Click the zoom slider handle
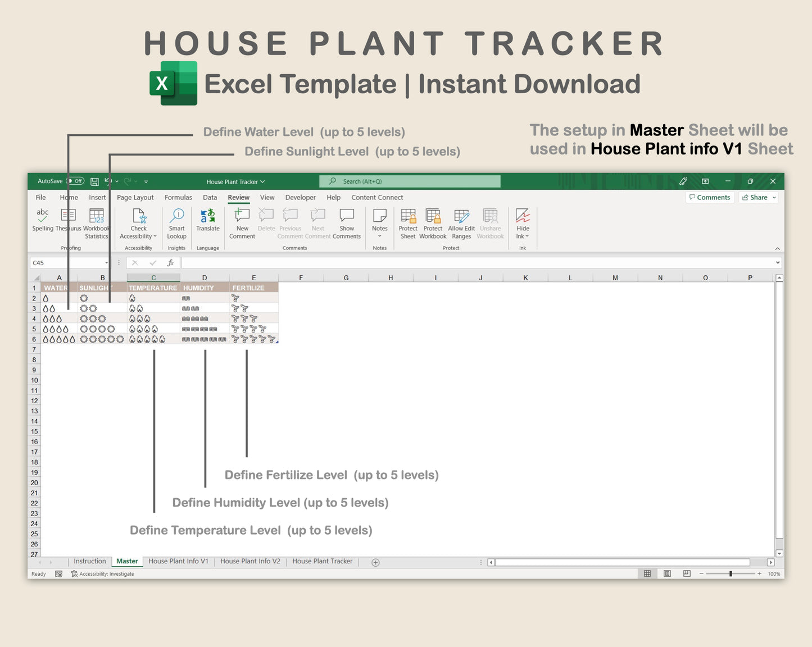This screenshot has height=647, width=812. point(731,574)
